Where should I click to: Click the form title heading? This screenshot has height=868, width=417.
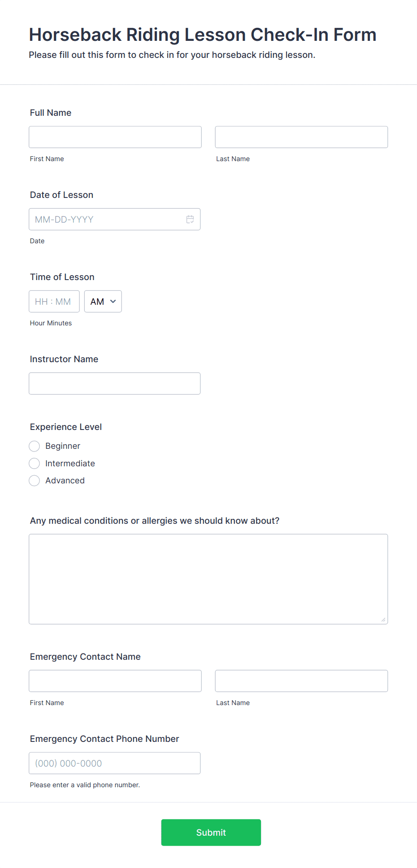point(203,35)
